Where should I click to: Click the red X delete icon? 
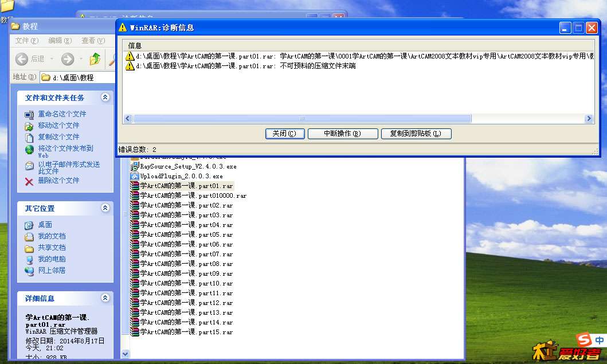tap(29, 182)
